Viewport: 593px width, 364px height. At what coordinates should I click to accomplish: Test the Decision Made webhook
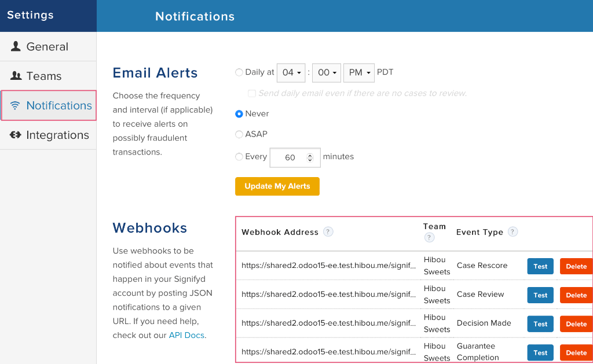pos(540,324)
